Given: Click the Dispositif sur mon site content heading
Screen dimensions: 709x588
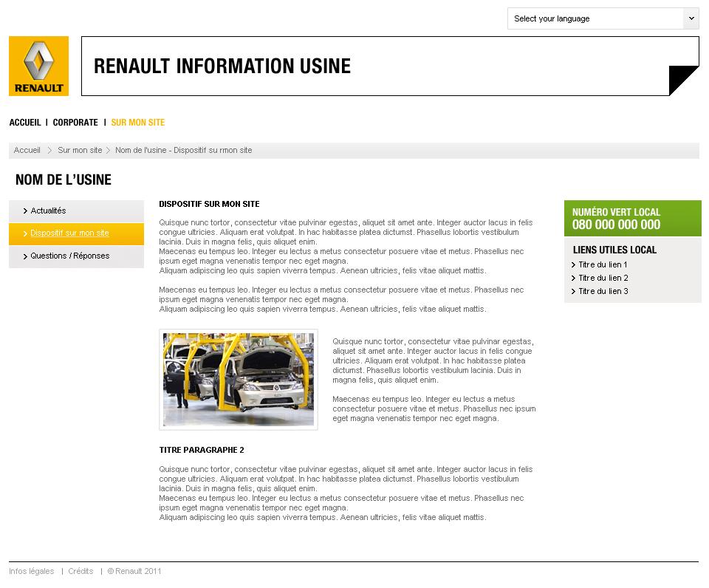Looking at the screenshot, I should (x=209, y=204).
